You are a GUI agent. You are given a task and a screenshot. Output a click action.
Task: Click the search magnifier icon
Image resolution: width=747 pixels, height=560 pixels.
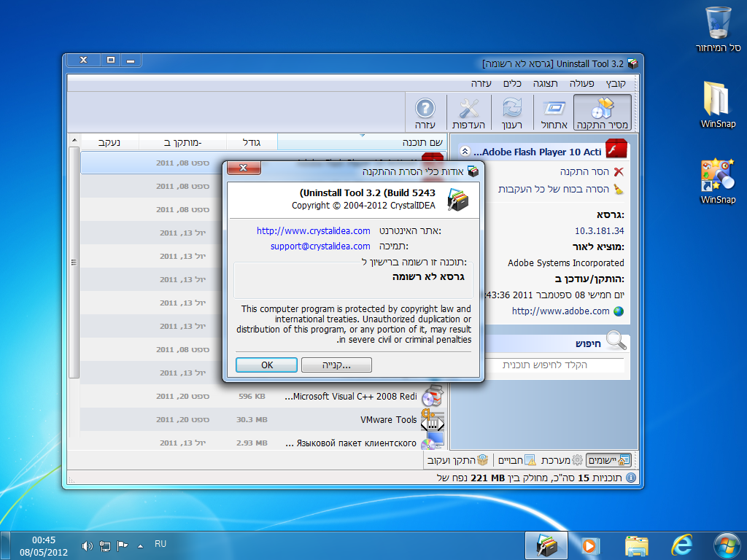click(x=616, y=341)
